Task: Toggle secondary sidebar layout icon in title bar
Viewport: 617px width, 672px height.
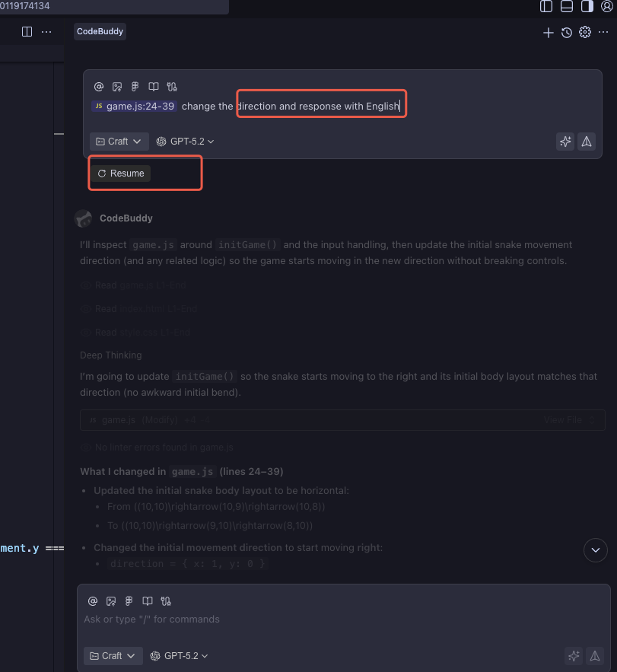Action: tap(587, 6)
